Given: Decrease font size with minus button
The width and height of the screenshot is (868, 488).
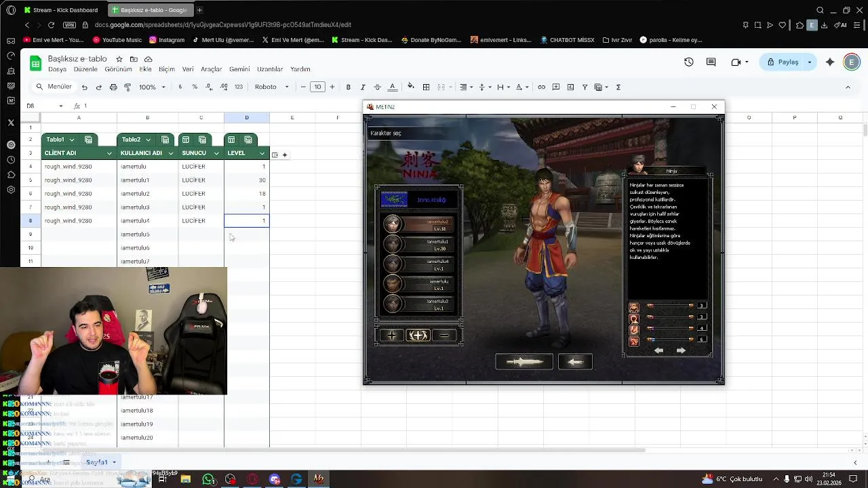Looking at the screenshot, I should point(303,87).
